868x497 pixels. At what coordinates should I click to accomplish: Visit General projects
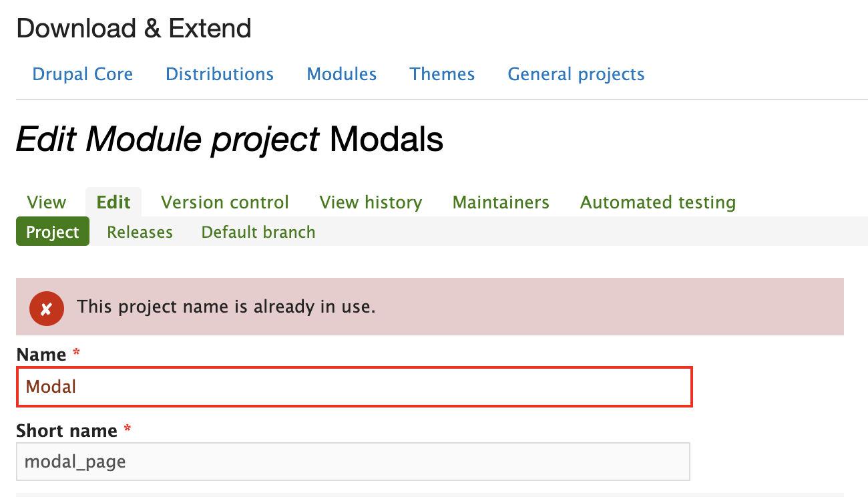pyautogui.click(x=576, y=74)
